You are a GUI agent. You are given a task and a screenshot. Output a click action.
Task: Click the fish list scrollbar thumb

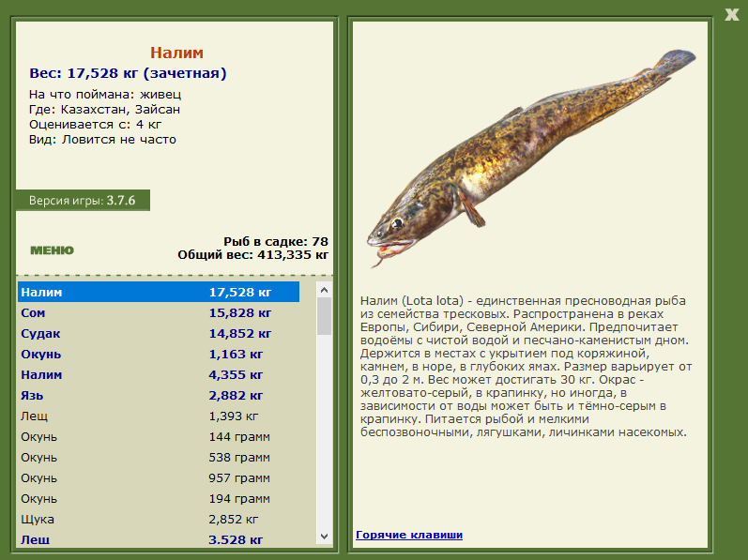[325, 316]
